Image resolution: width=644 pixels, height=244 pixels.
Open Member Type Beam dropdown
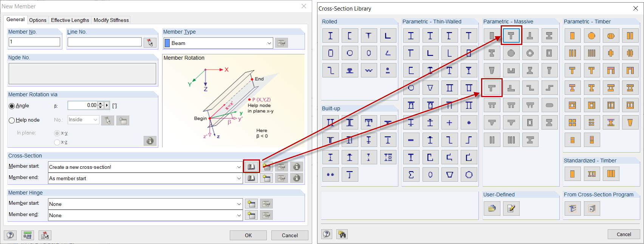point(269,43)
